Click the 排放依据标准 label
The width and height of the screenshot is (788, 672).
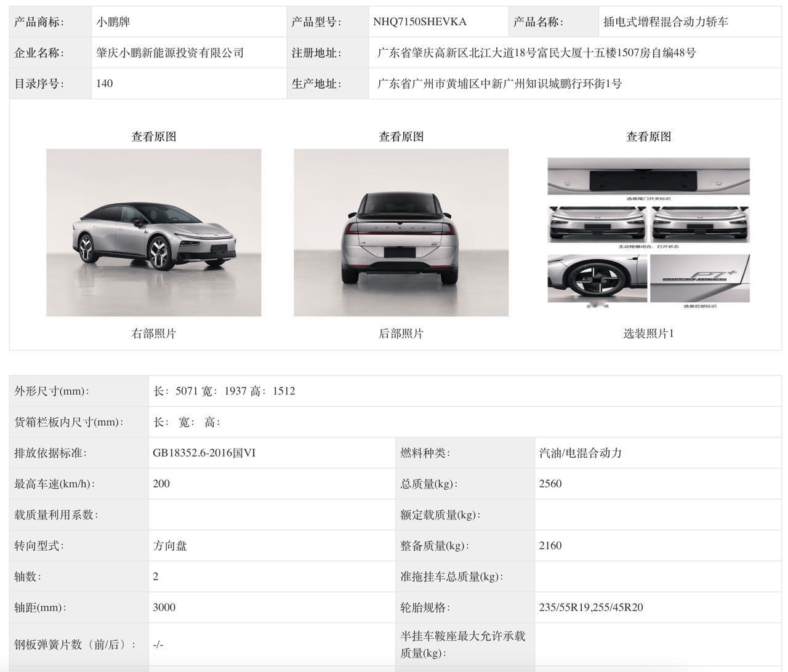pyautogui.click(x=51, y=453)
